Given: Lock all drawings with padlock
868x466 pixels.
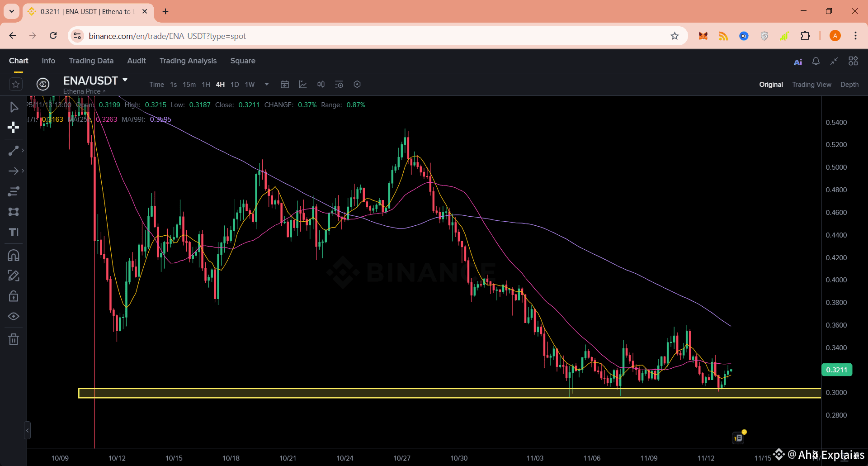Looking at the screenshot, I should (x=14, y=296).
